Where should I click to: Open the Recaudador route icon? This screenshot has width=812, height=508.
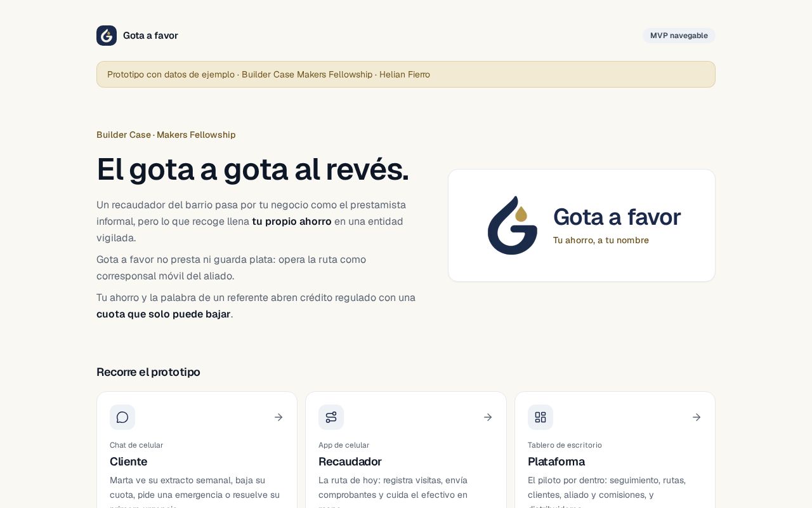(x=331, y=417)
